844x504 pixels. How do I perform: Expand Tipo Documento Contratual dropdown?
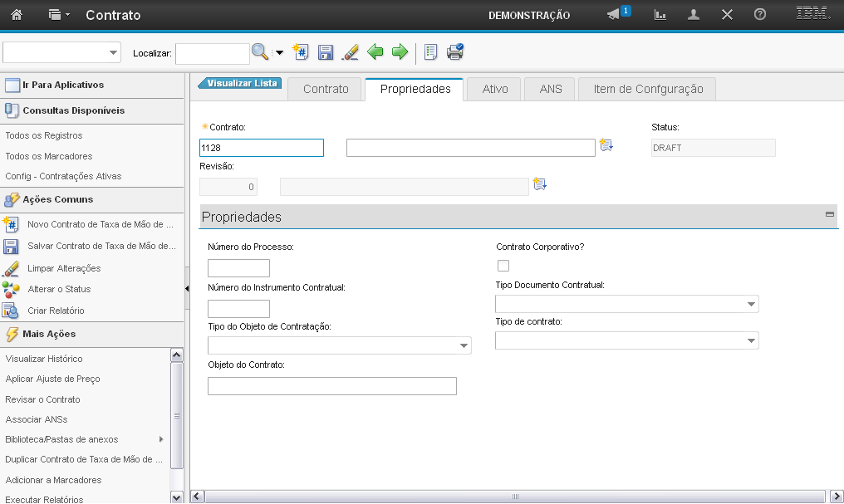click(x=751, y=305)
